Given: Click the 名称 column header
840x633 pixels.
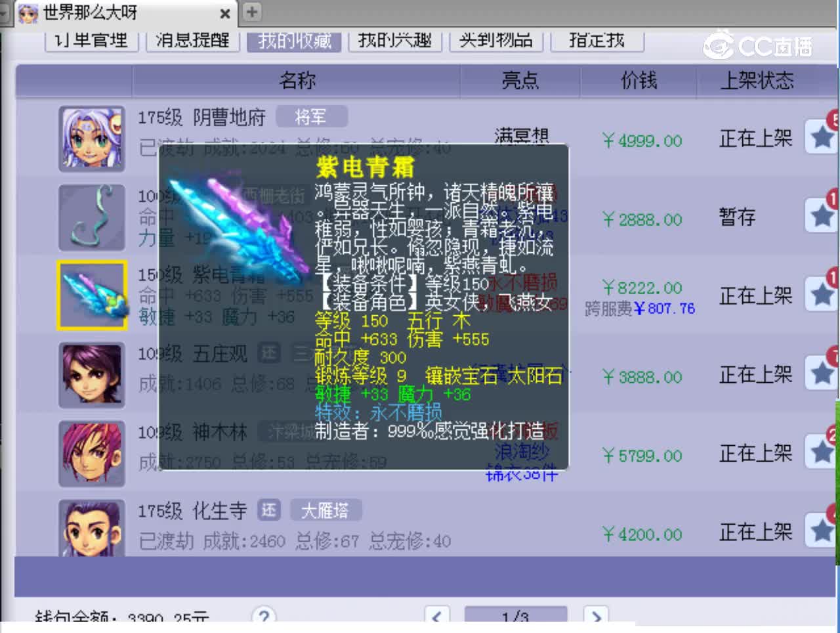Looking at the screenshot, I should pos(297,81).
